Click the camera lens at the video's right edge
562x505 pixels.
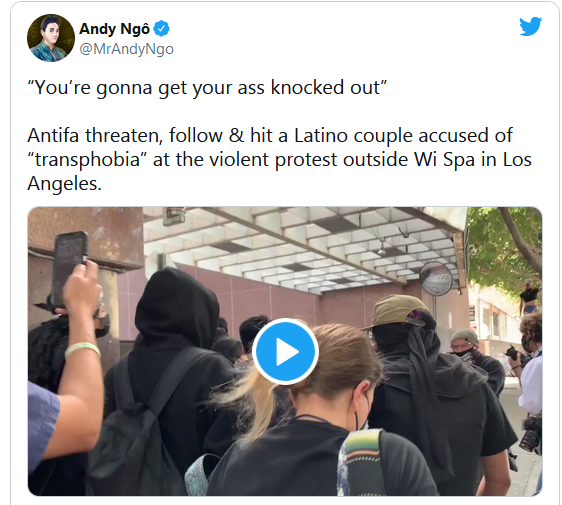(x=530, y=435)
